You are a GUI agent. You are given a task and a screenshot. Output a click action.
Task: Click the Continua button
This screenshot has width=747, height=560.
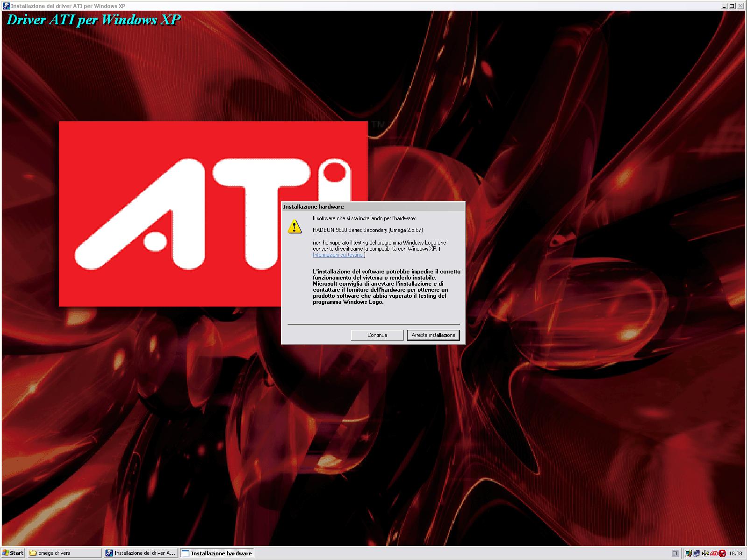tap(377, 335)
